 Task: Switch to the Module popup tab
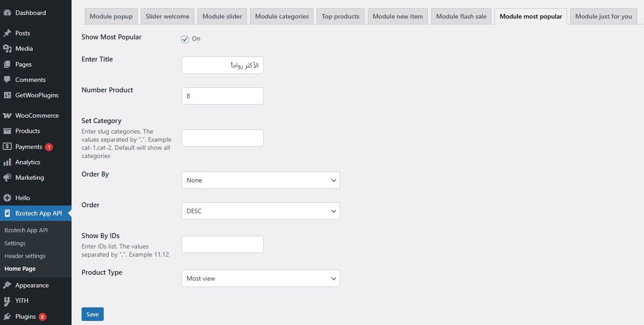click(x=111, y=16)
